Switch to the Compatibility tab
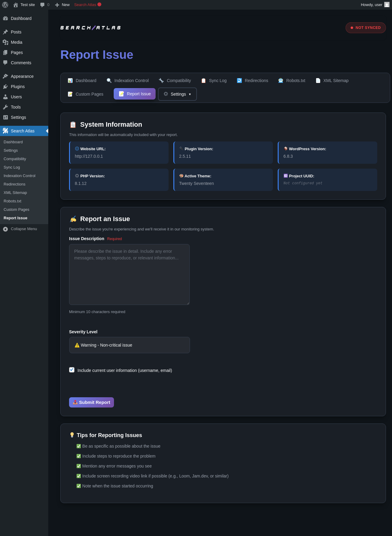This screenshot has height=536, width=392. click(x=175, y=81)
